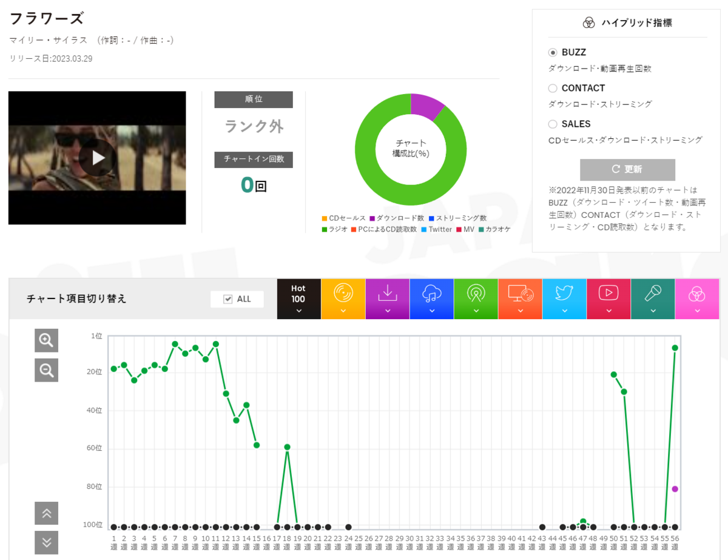Click the 順位 rank header label
The height and width of the screenshot is (560, 728).
pyautogui.click(x=254, y=100)
